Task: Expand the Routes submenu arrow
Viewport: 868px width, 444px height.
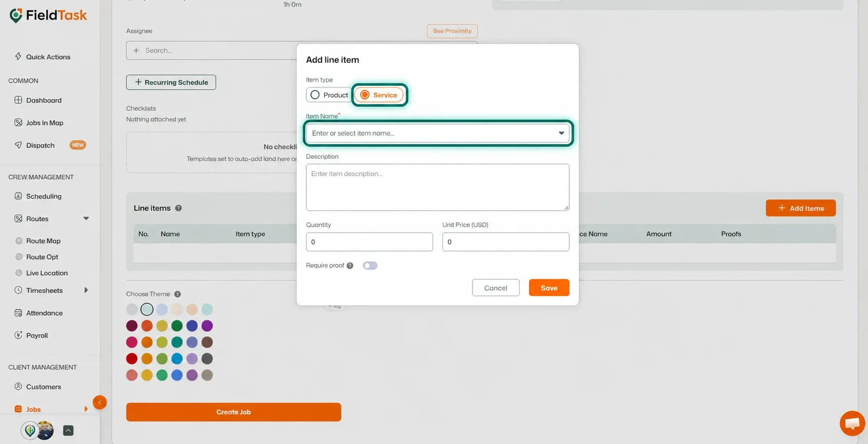Action: tap(86, 218)
